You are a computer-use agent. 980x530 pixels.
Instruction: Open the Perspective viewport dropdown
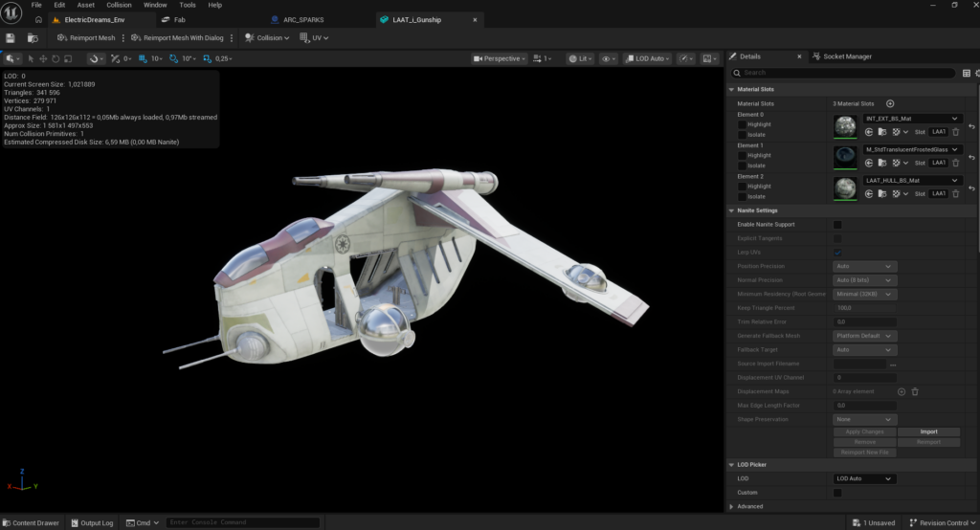pos(500,58)
